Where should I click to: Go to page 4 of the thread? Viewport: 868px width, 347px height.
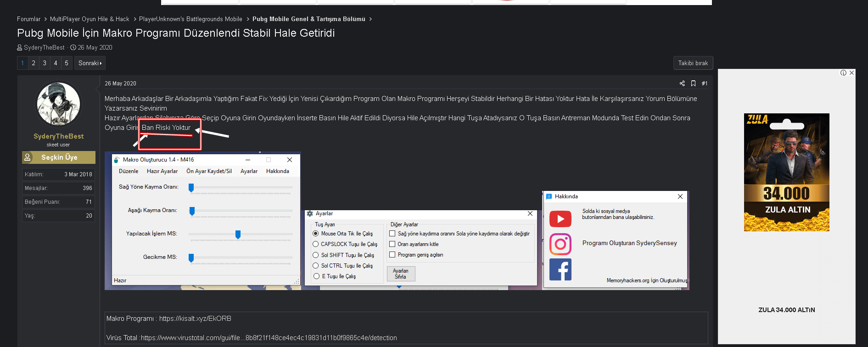click(x=56, y=63)
